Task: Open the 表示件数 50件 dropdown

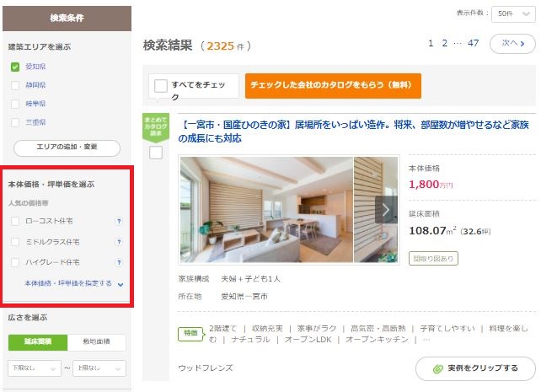Action: point(515,13)
